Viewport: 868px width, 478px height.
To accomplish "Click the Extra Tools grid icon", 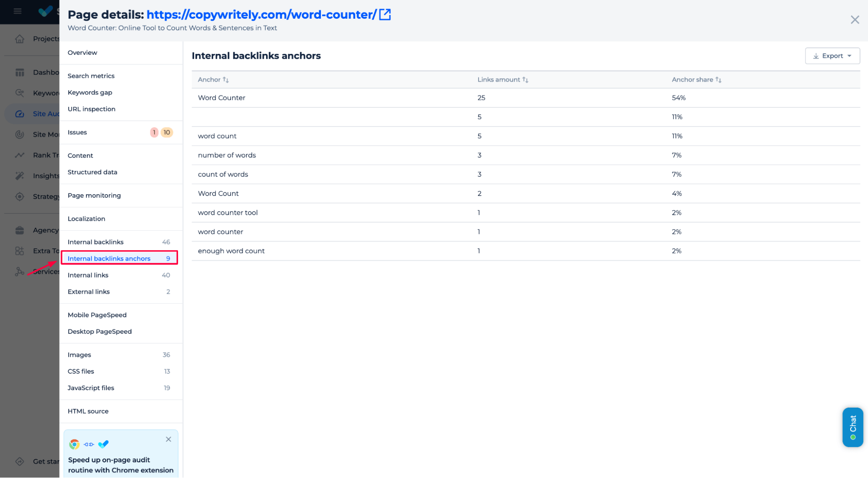I will pos(20,251).
